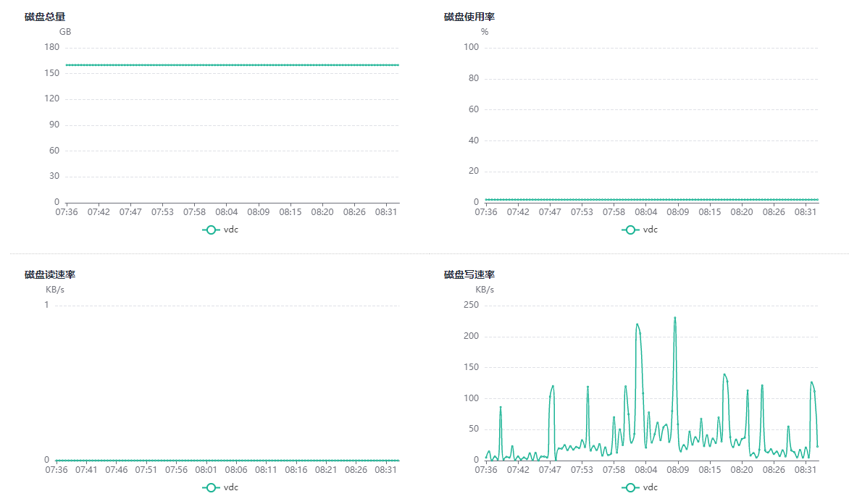Click the 50 axis value in 磁盘写速率
The image size is (849, 504).
point(474,429)
